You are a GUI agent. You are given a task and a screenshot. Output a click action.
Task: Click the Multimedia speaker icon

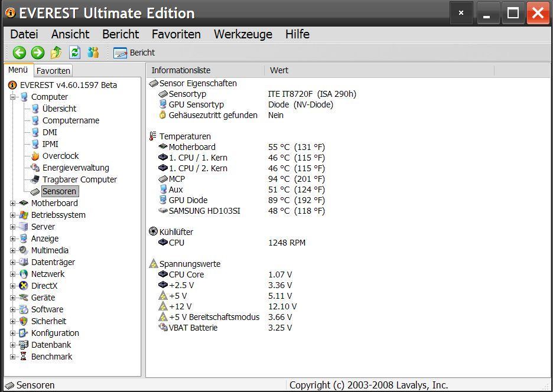[x=24, y=250]
